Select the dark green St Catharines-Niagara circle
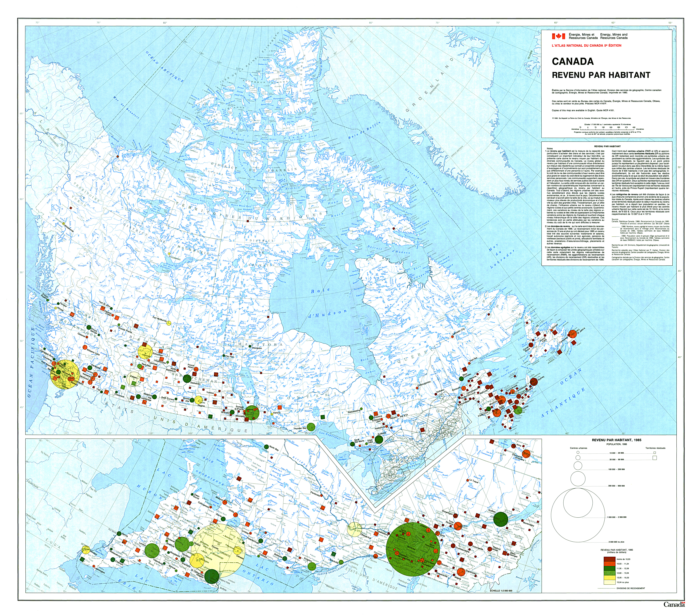This screenshot has width=700, height=615. coord(212,576)
